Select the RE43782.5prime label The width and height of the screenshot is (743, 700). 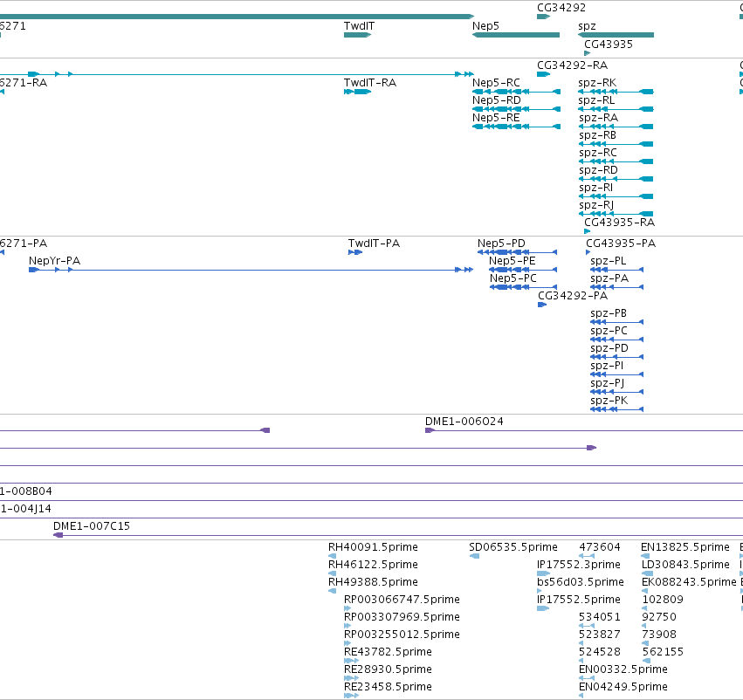pos(388,652)
